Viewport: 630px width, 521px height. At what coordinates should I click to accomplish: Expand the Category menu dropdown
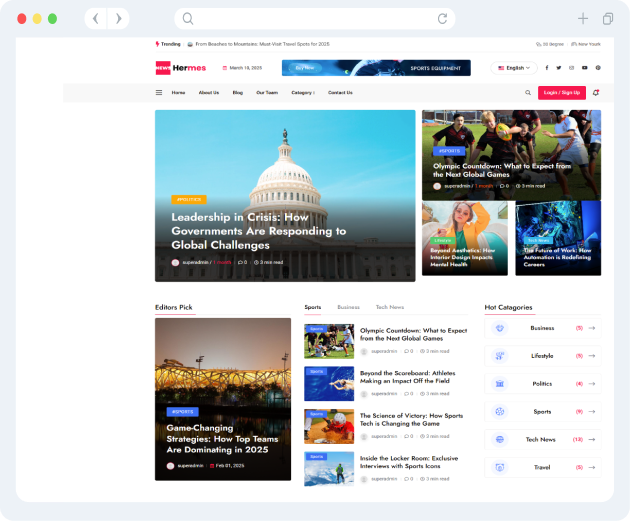[303, 93]
